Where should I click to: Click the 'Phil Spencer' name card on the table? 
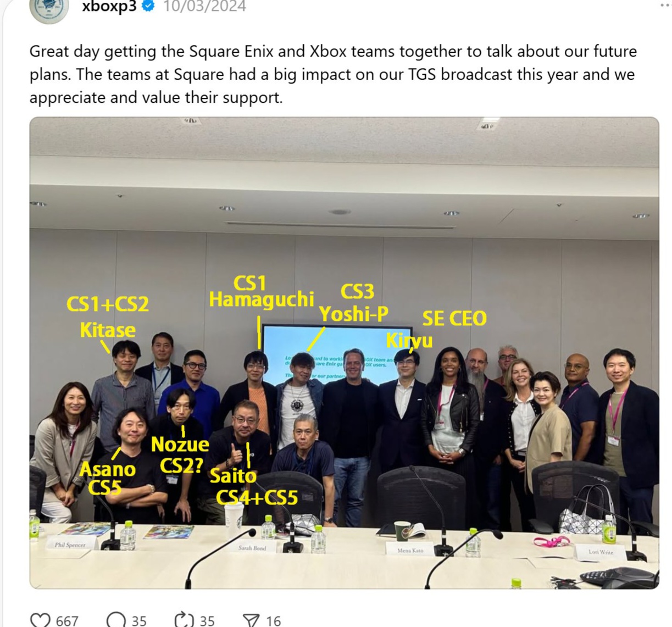(70, 545)
